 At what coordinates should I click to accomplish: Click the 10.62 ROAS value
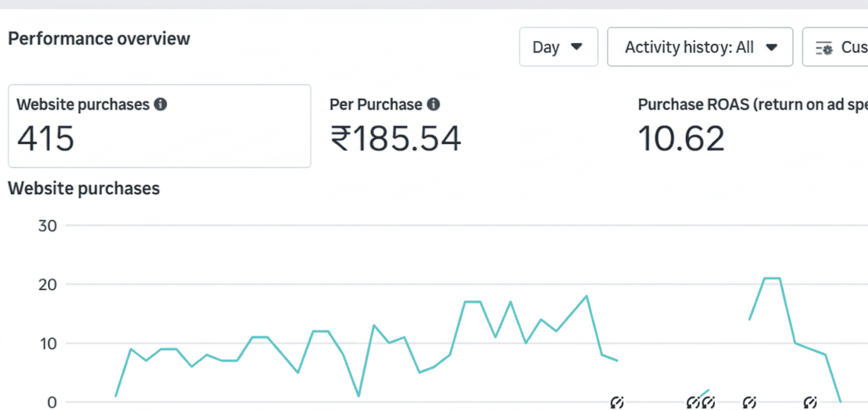click(x=681, y=138)
